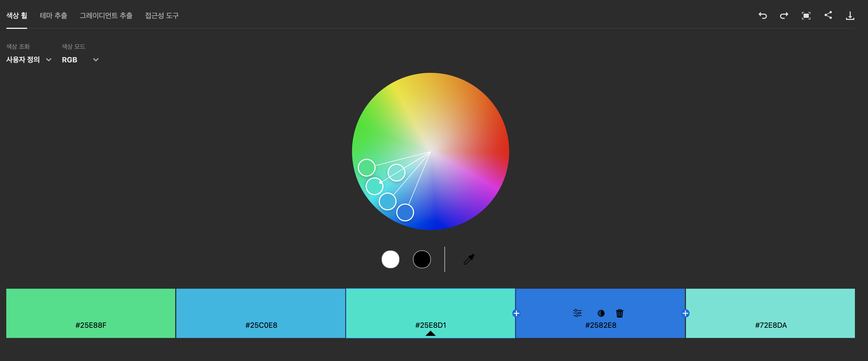
Task: Add a color right of #2582E8
Action: tap(685, 314)
